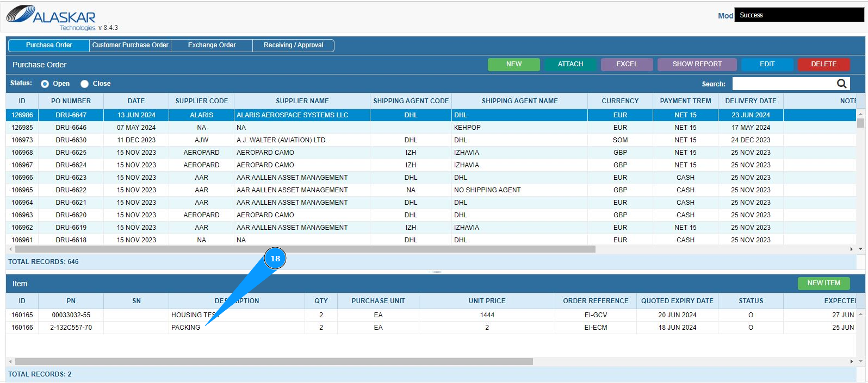Click inside the Search text field
Screen dimensions: 868x383
coord(783,84)
